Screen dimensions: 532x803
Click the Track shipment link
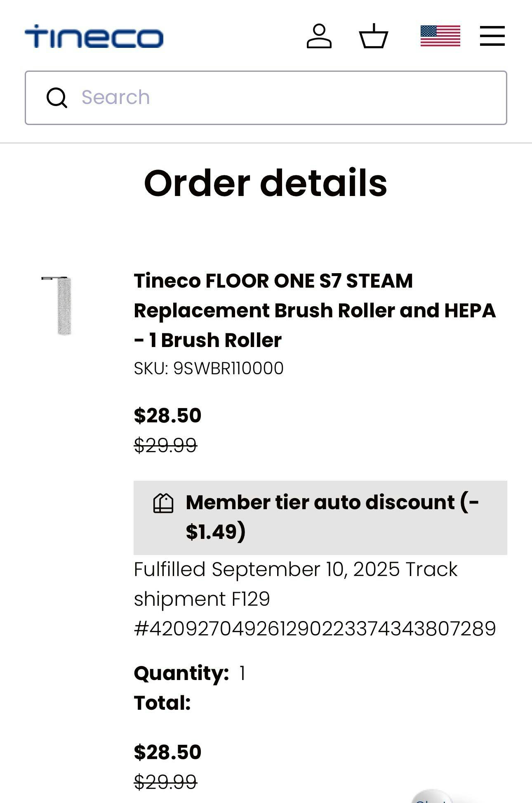point(431,569)
